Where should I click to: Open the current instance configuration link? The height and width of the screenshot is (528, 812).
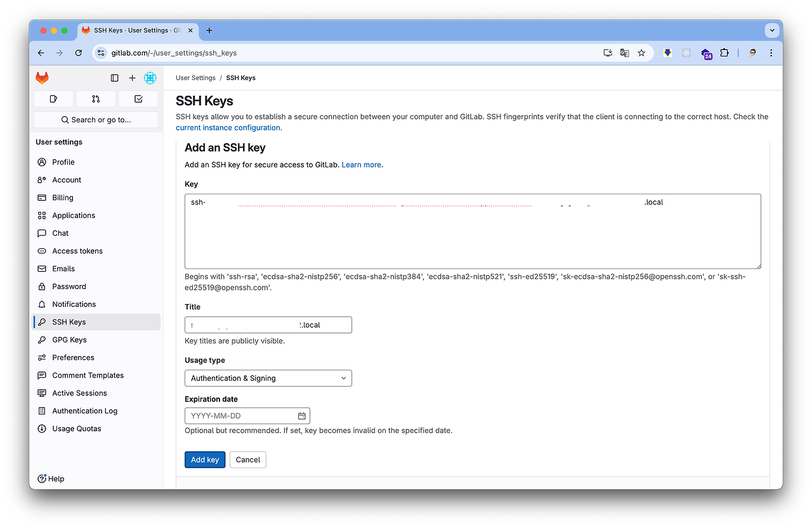[228, 127]
